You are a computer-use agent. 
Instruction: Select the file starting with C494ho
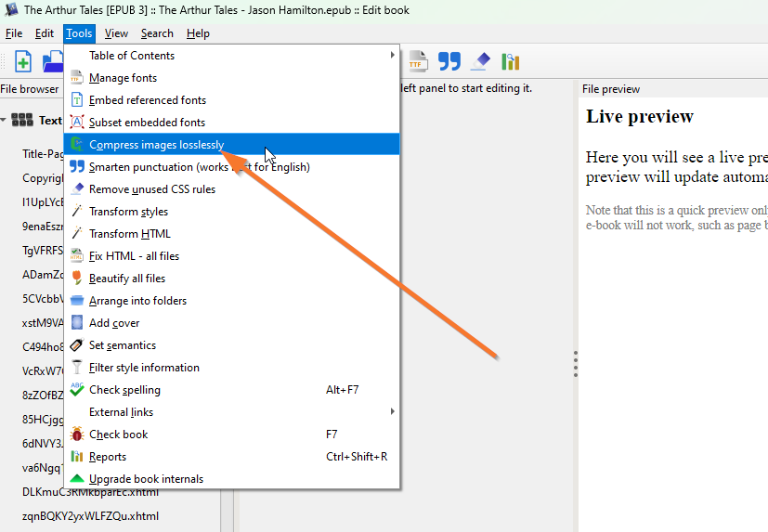[x=43, y=347]
